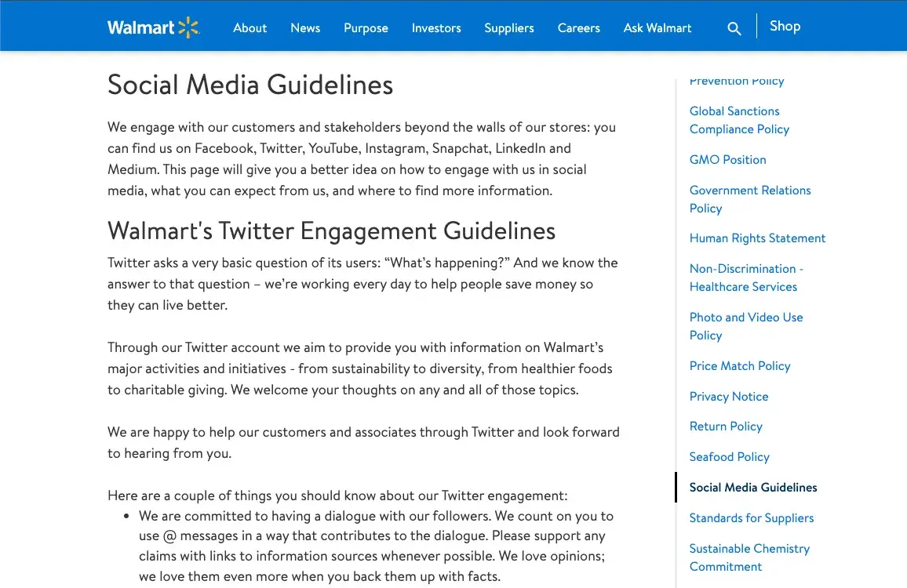
Task: Open Standards for Suppliers link
Action: pos(752,518)
